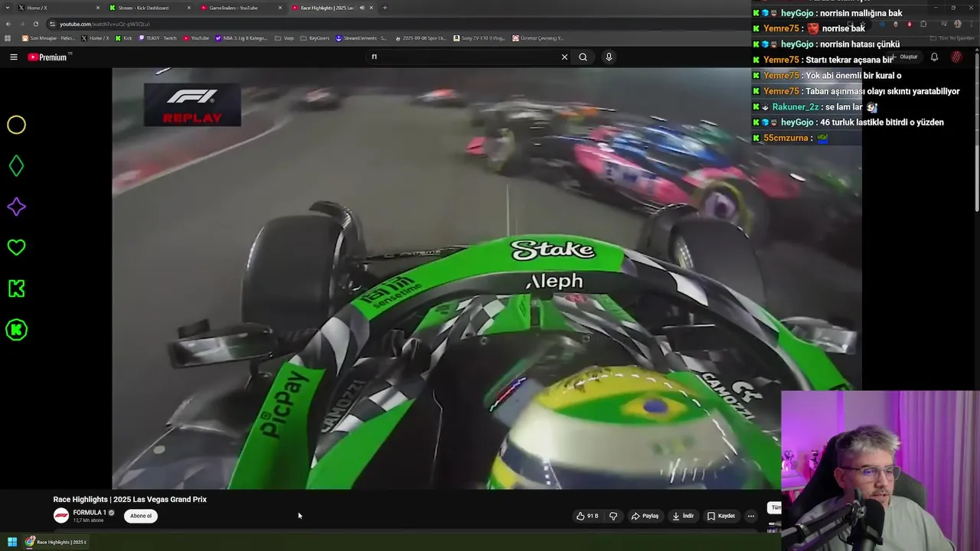This screenshot has height=551, width=980.
Task: Open the TEASY - Twitch bookmark
Action: pyautogui.click(x=158, y=37)
